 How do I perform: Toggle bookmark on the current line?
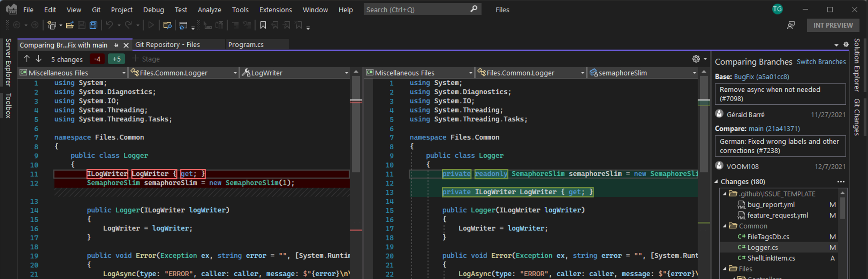(x=263, y=25)
